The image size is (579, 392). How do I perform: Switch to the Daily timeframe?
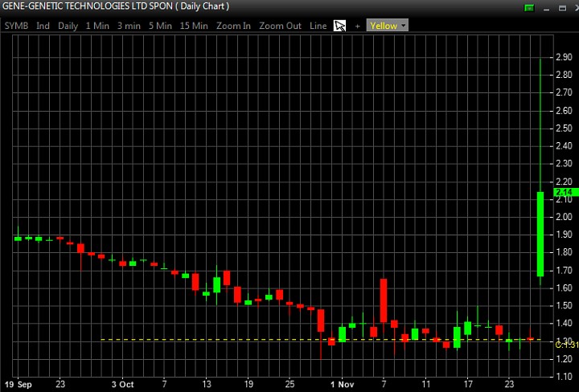point(68,26)
